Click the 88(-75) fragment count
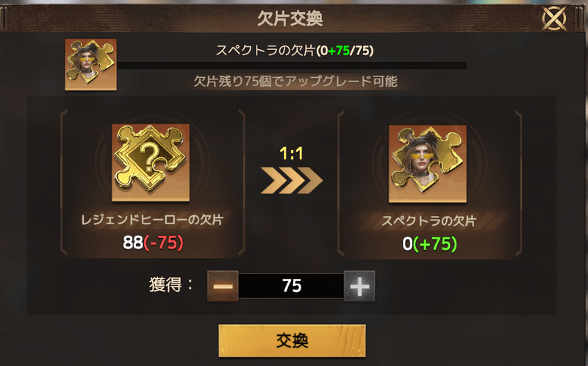 (153, 243)
